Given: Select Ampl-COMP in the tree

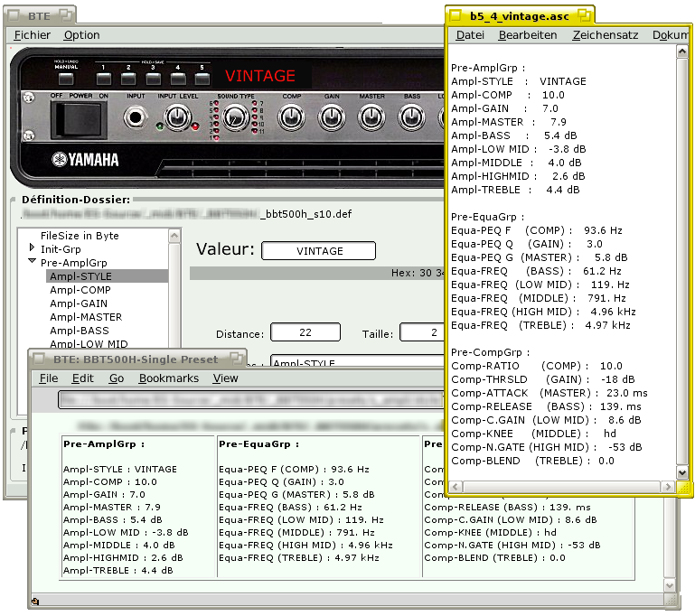Looking at the screenshot, I should tap(80, 290).
